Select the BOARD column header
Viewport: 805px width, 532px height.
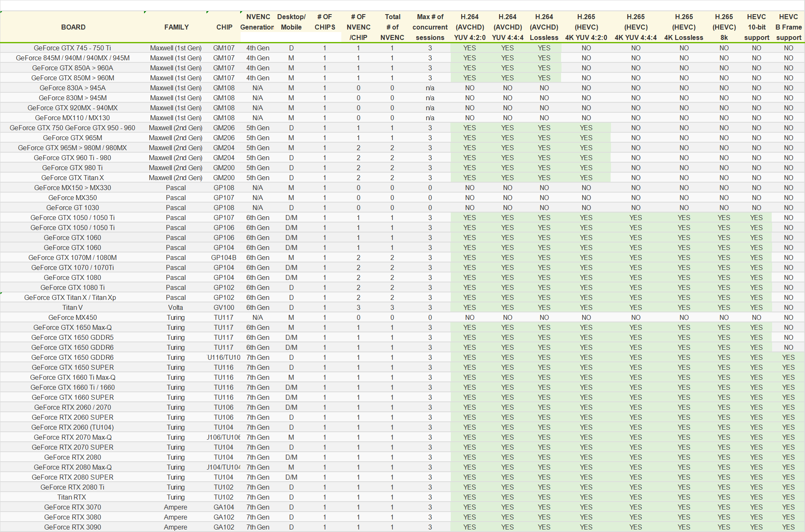(x=73, y=27)
